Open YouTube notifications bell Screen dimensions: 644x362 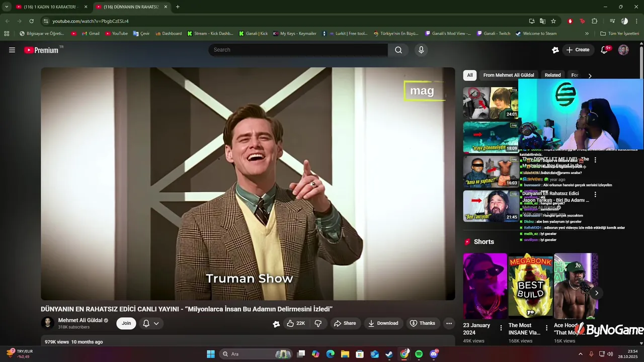pyautogui.click(x=605, y=50)
